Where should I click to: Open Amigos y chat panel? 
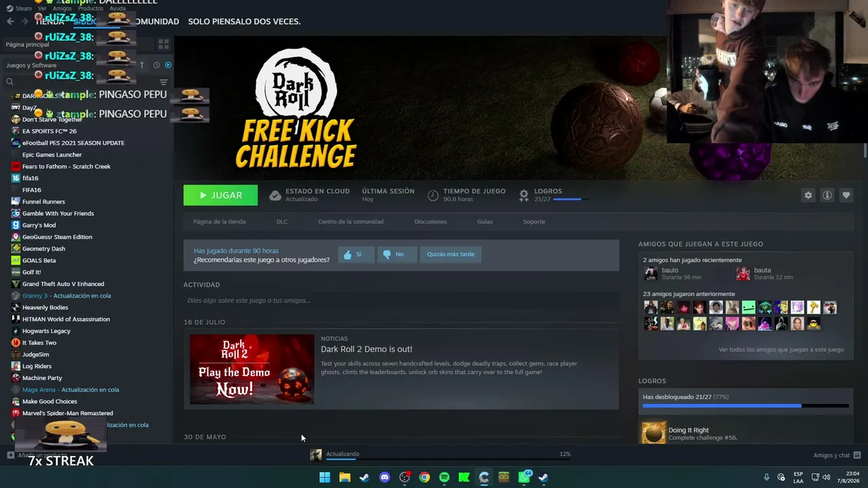837,455
